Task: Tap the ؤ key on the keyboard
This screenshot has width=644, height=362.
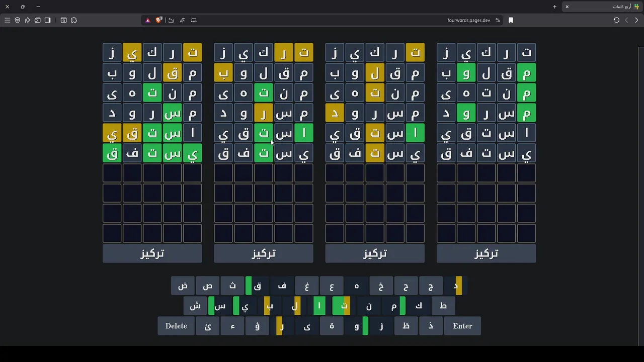Action: coord(258,326)
